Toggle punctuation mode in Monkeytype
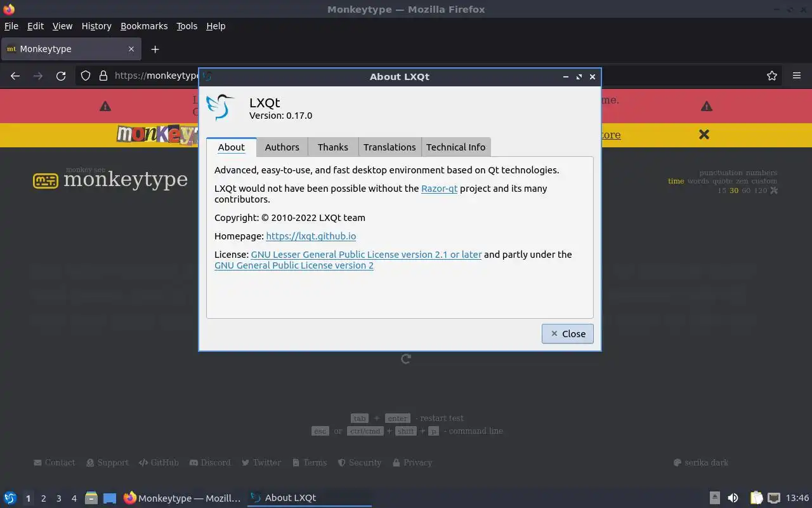 tap(721, 173)
